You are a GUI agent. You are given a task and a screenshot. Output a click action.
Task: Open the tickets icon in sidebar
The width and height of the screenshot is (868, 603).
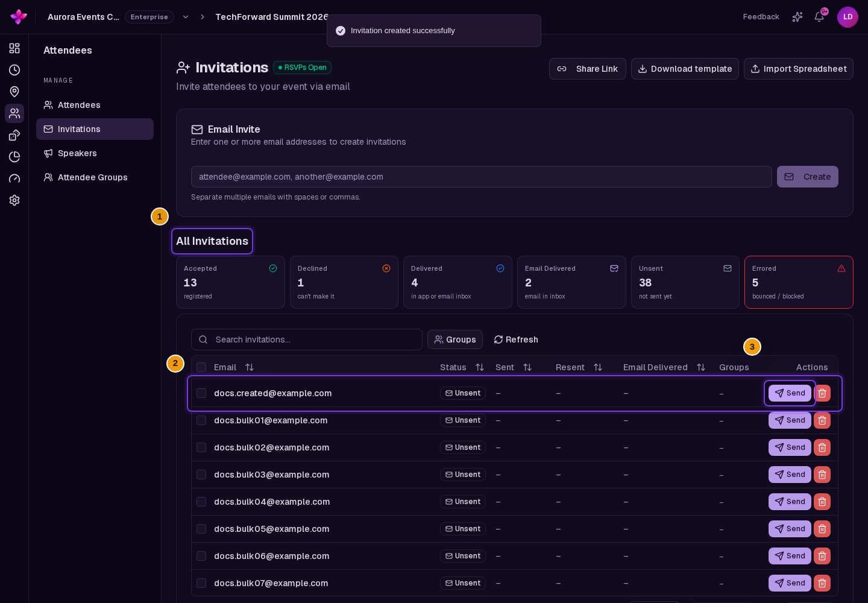14,135
